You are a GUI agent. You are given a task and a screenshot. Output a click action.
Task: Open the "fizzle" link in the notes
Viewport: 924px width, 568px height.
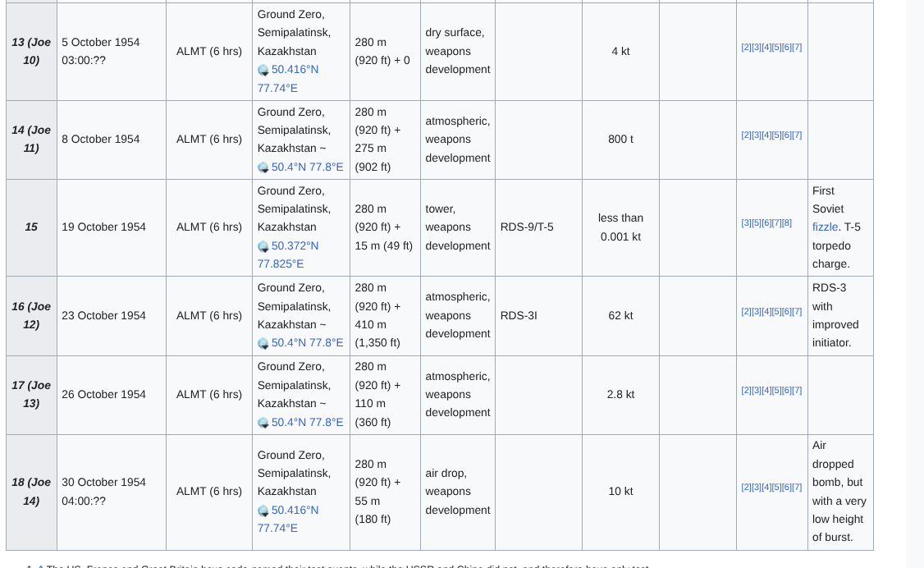825,227
